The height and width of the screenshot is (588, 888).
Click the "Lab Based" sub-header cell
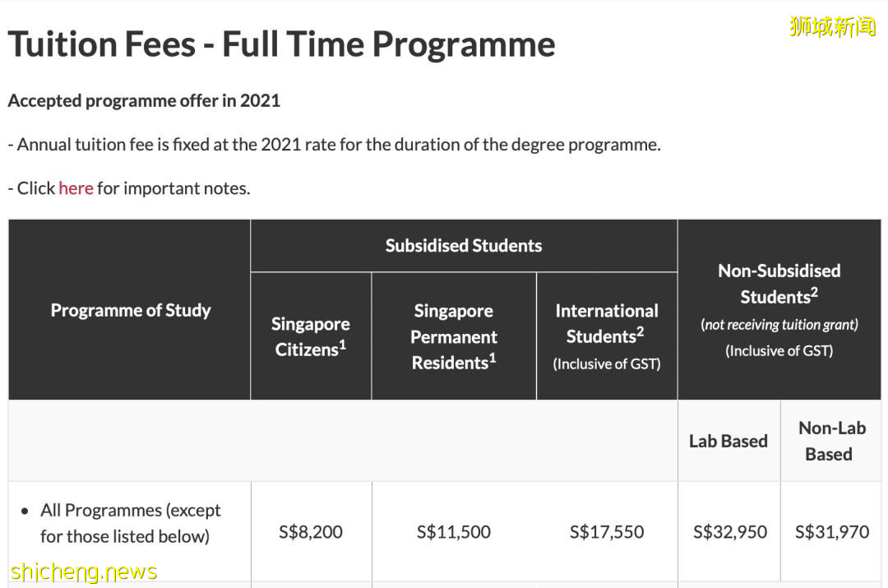point(728,442)
